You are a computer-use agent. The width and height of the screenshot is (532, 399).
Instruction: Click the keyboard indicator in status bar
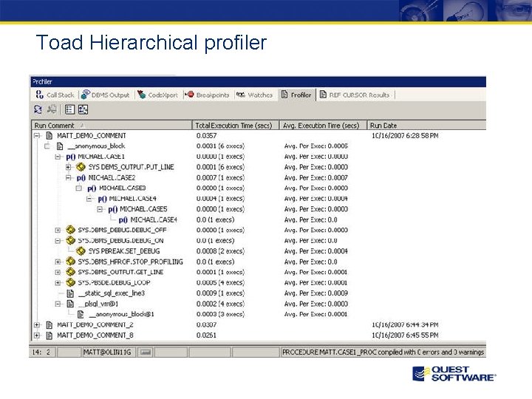click(x=146, y=352)
